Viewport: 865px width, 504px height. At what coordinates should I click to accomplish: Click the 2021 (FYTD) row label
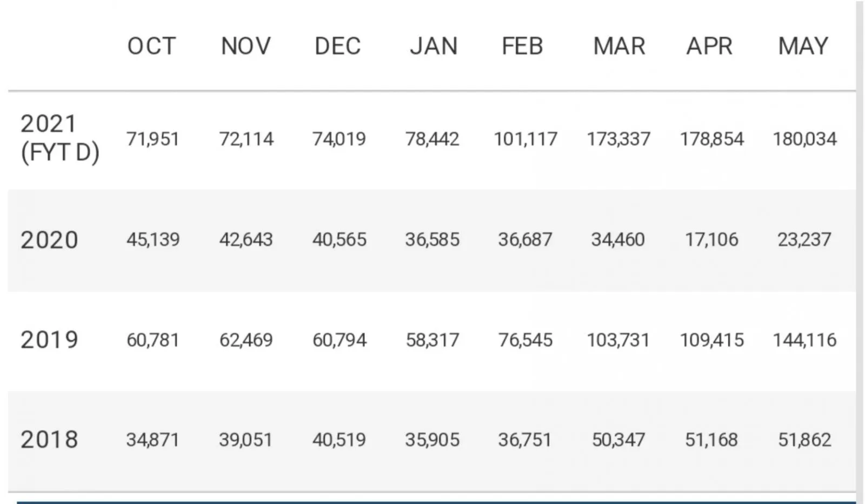tap(59, 138)
